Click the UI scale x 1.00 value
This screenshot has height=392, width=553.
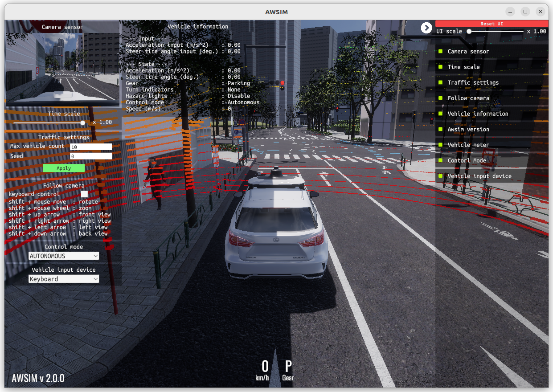pyautogui.click(x=537, y=31)
